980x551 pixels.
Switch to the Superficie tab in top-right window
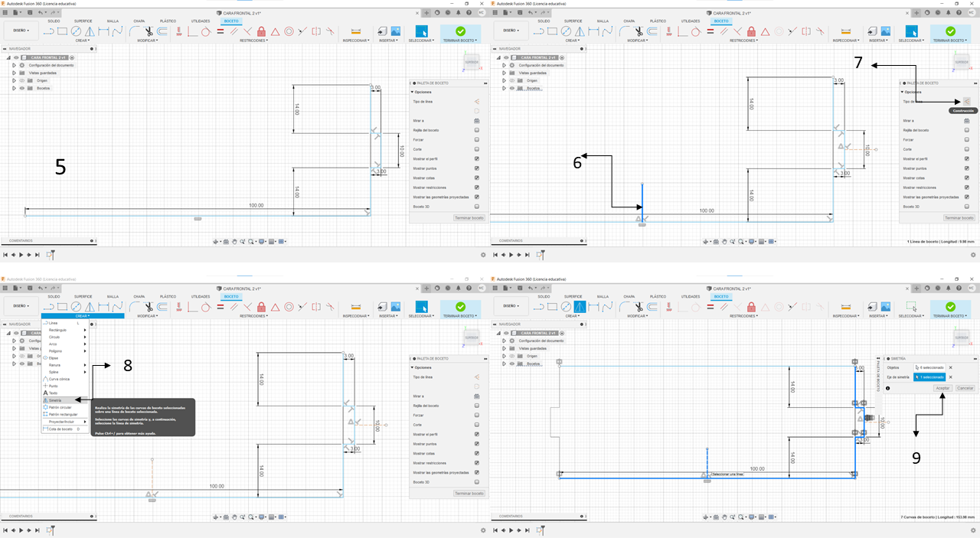[x=573, y=21]
